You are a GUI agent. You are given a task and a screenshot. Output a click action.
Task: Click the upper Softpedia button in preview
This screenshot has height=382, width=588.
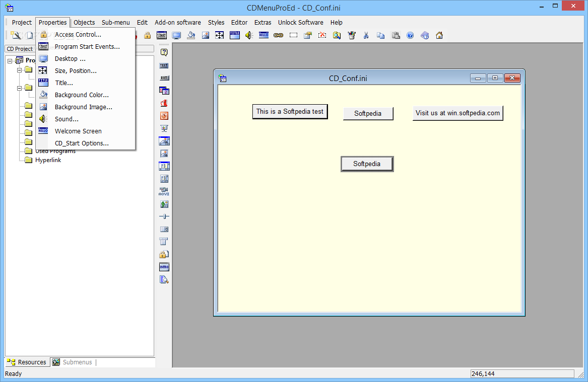[x=368, y=113]
